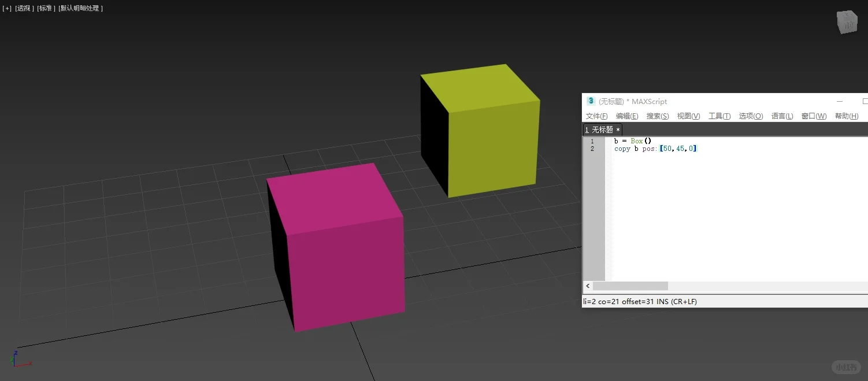The image size is (868, 381).
Task: Click the horizontal scrollbar's left arrow
Action: pos(587,286)
